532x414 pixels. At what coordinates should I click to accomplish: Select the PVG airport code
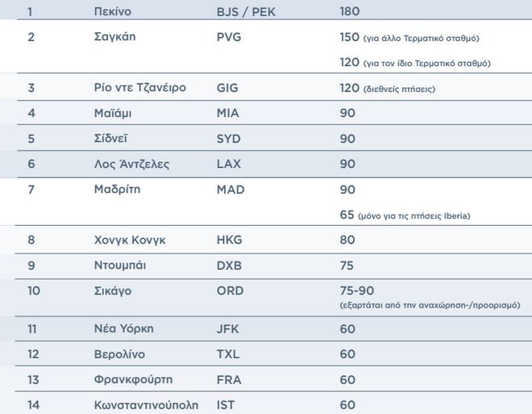click(x=229, y=37)
